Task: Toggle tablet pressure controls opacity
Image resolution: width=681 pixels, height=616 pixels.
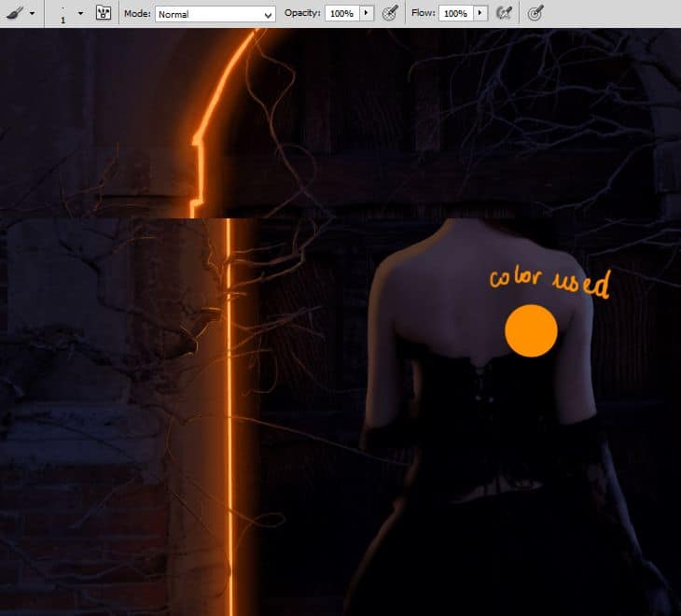Action: click(x=390, y=13)
